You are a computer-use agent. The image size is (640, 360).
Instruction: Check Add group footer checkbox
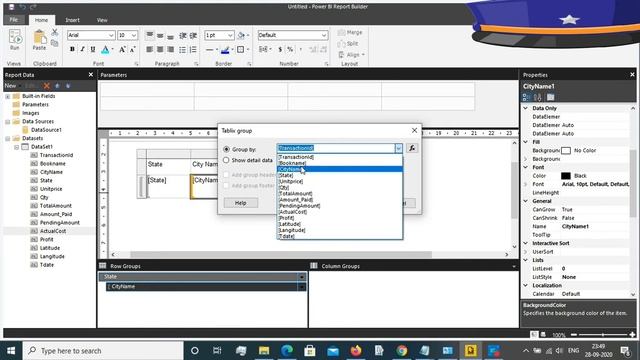[226, 185]
